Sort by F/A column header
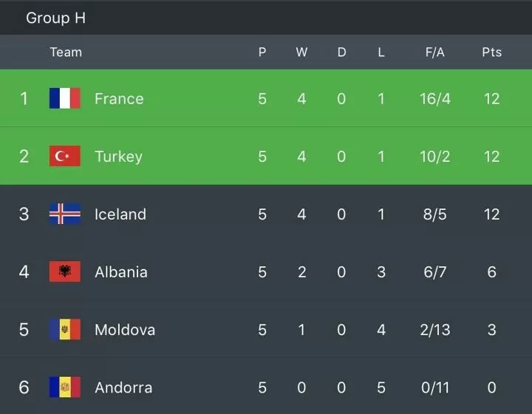Viewport: 532px width, 414px height. 435,52
